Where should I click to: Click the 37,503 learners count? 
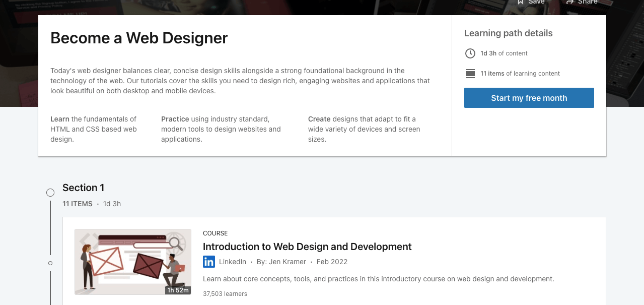tap(225, 293)
